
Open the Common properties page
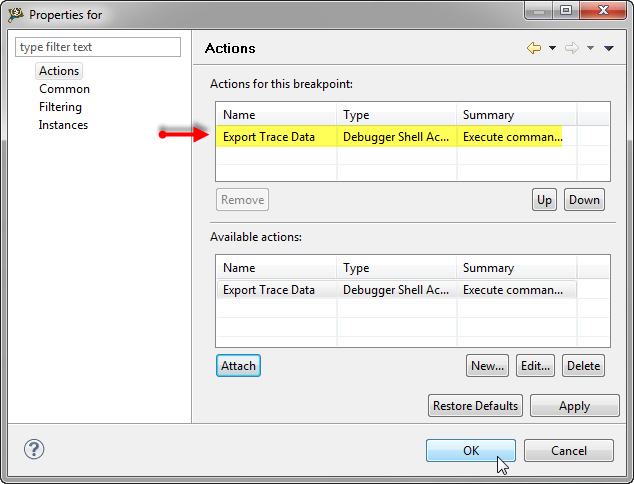pyautogui.click(x=64, y=89)
